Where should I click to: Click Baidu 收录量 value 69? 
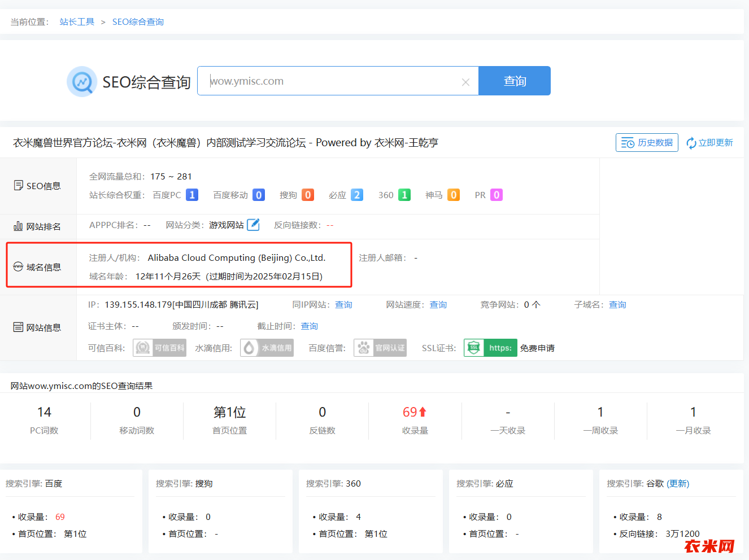60,517
